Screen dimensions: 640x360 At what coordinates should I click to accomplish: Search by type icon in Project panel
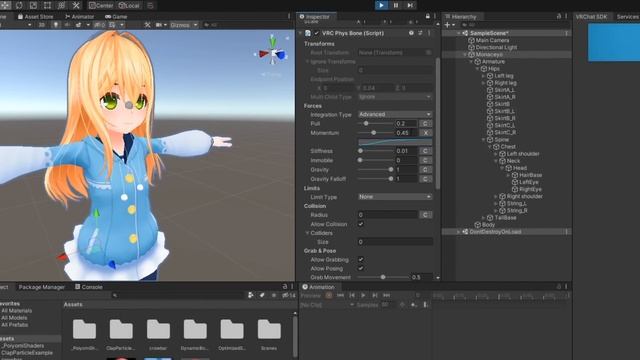click(250, 295)
